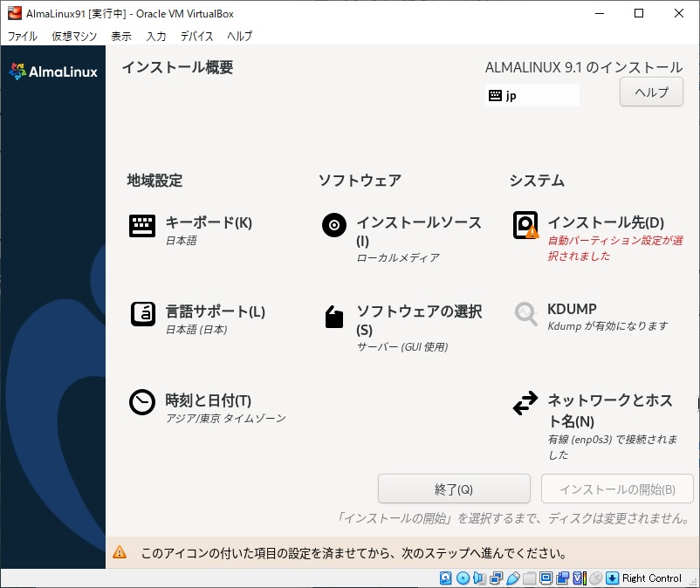700x588 pixels.
Task: Select the キーボード(K) label
Action: click(x=209, y=222)
